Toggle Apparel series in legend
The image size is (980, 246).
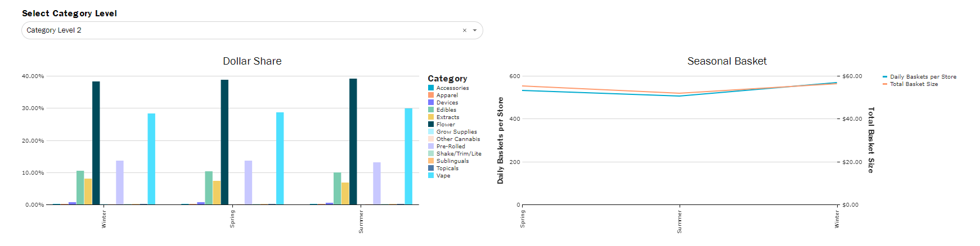coord(447,95)
